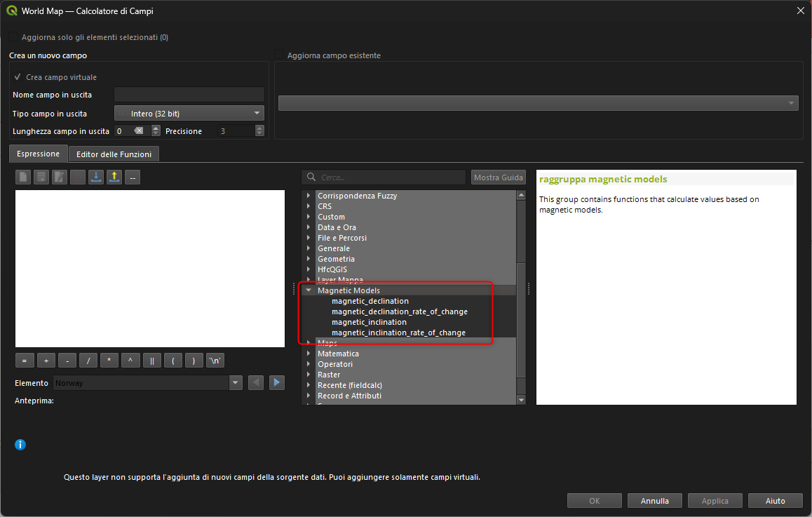Toggle 'Aggiorna solo gli elementi selezionati' checkbox
The height and width of the screenshot is (517, 812).
(14, 37)
